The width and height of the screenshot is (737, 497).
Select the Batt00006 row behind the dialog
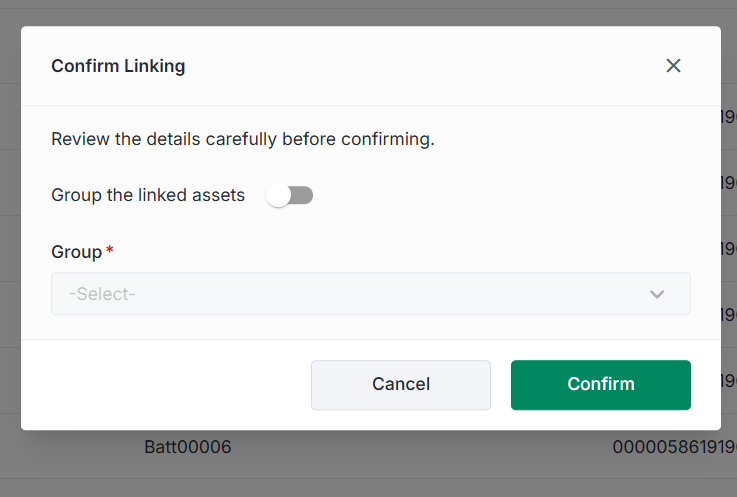(188, 447)
